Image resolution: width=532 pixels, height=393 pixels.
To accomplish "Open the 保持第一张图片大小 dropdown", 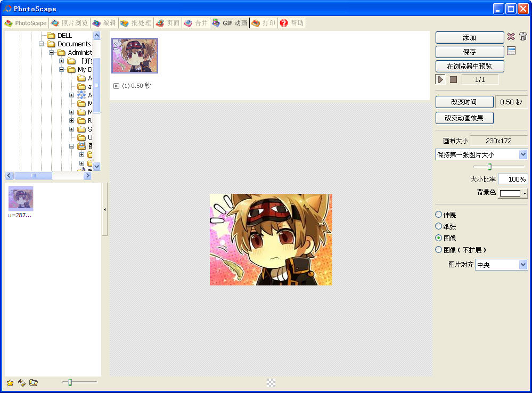I will tap(523, 155).
